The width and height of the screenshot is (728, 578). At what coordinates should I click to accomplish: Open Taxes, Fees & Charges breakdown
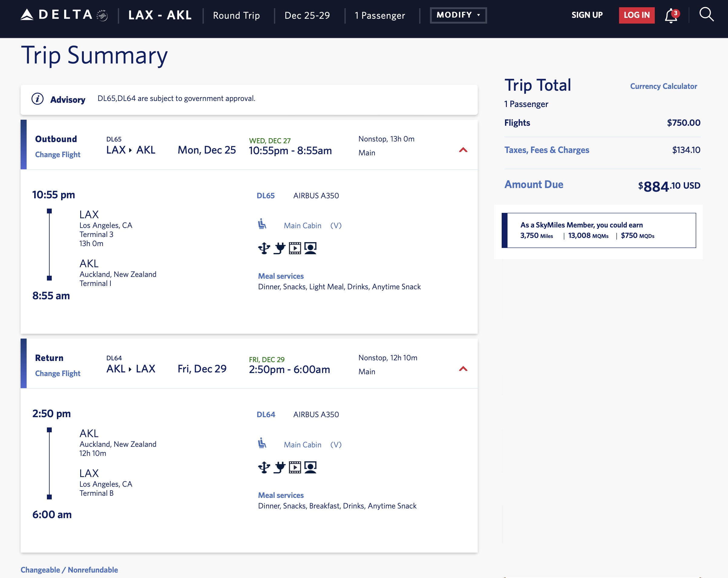pyautogui.click(x=546, y=150)
